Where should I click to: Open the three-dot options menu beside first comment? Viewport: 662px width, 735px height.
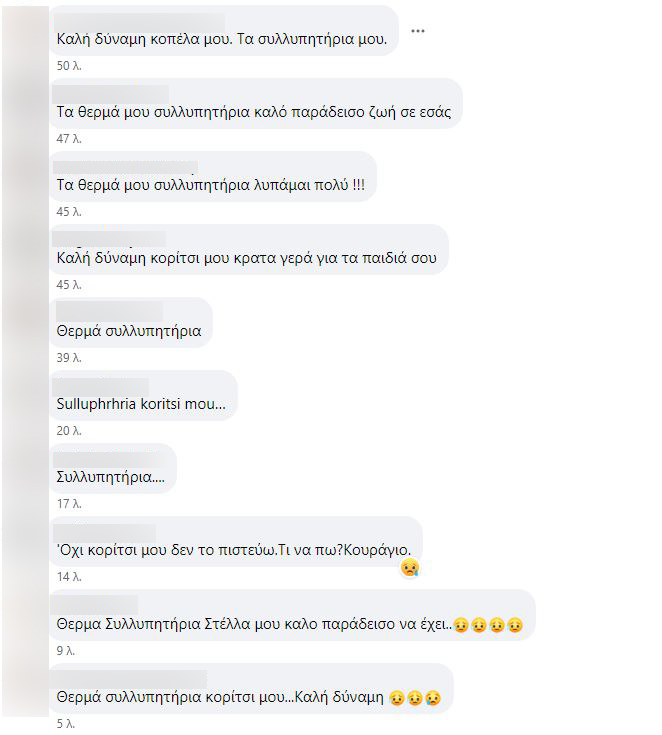click(x=417, y=31)
